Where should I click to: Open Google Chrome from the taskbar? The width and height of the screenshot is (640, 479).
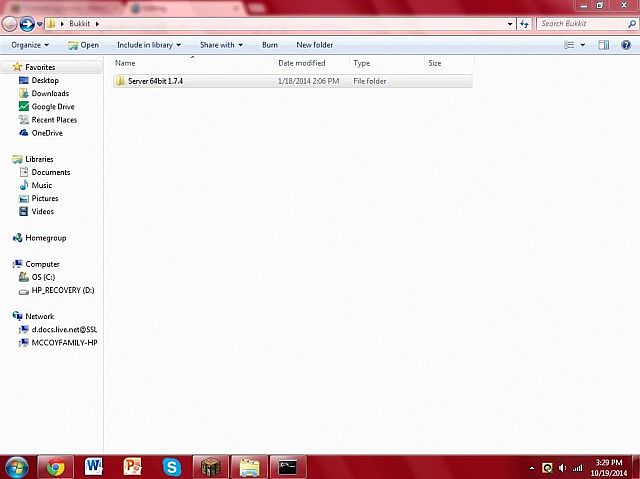[55, 466]
